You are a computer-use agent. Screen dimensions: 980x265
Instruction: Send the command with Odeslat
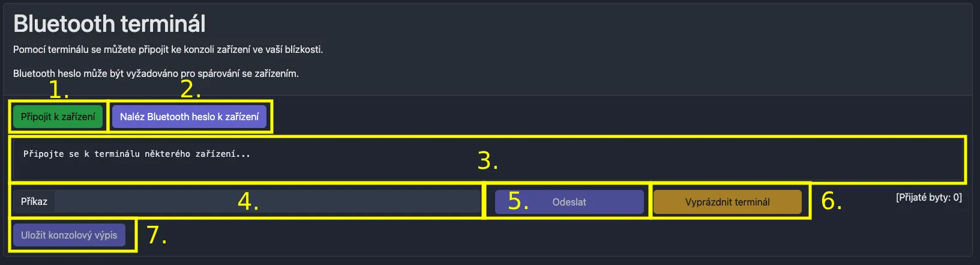(x=569, y=202)
